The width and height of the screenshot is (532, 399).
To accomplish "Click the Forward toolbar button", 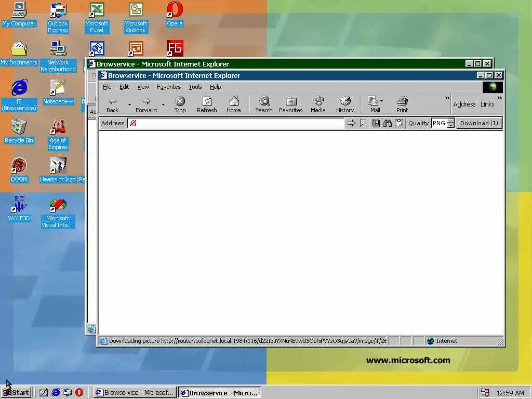I will tap(146, 104).
